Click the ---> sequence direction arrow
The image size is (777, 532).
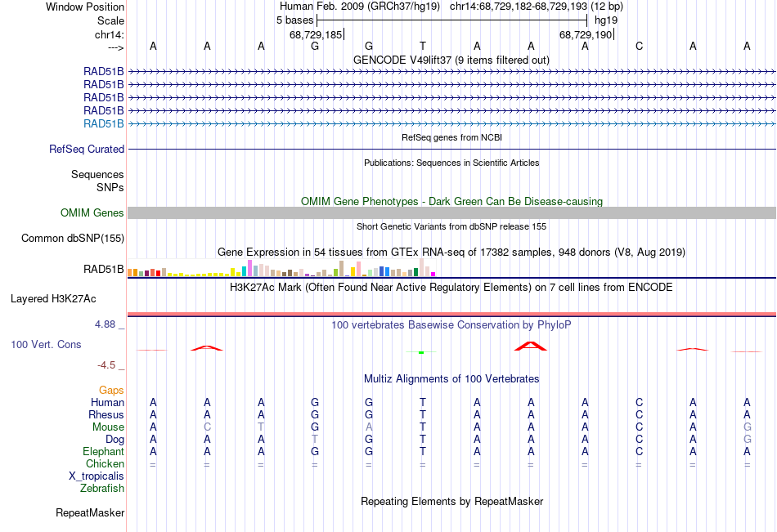[x=115, y=47]
